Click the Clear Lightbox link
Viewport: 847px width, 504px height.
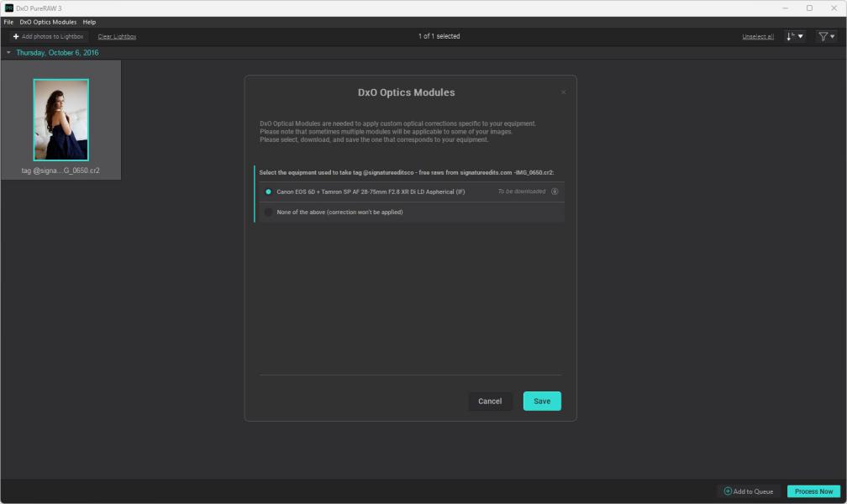click(x=118, y=37)
